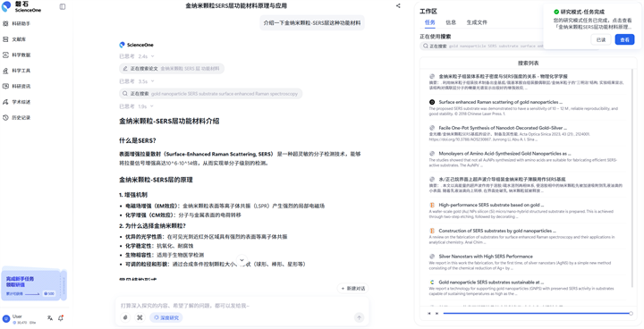
Task: Open 文献库 library in sidebar
Action: (x=15, y=39)
